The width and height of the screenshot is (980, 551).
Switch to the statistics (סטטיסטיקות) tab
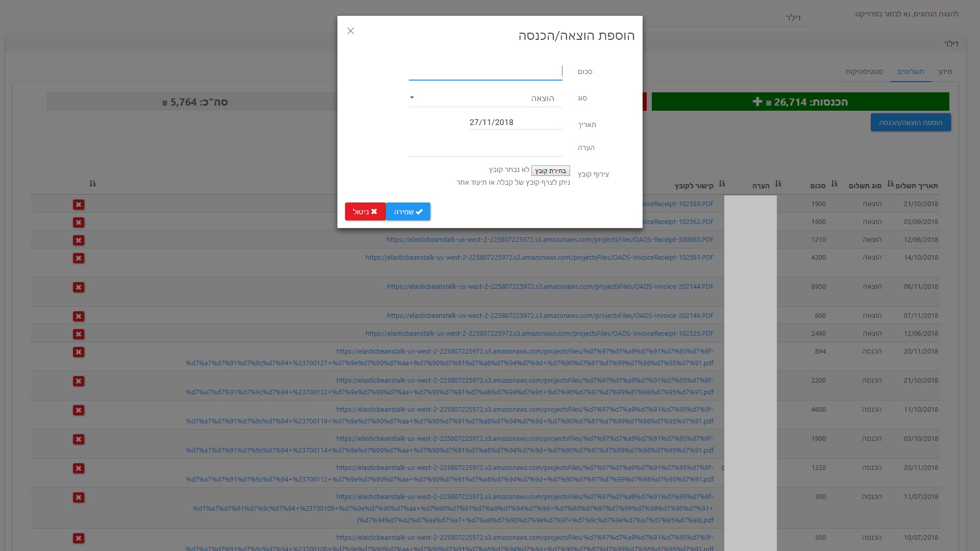[x=864, y=72]
